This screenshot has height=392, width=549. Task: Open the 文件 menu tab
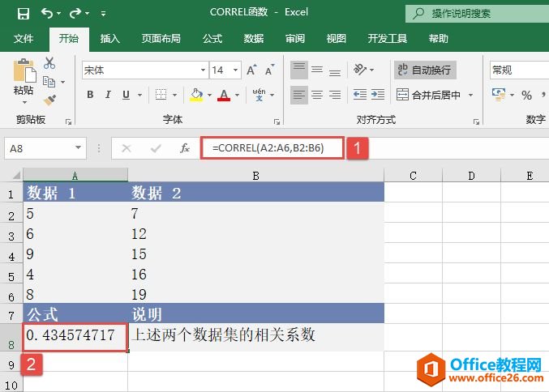tap(24, 38)
